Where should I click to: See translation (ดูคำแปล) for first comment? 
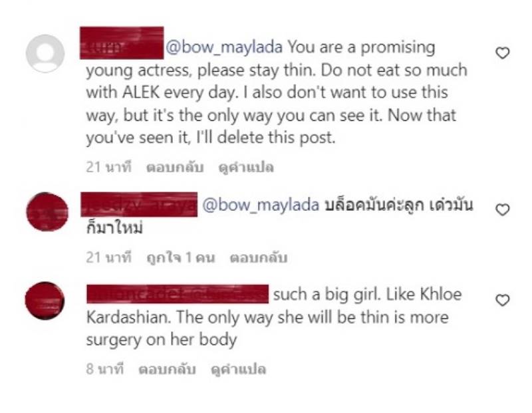[246, 168]
